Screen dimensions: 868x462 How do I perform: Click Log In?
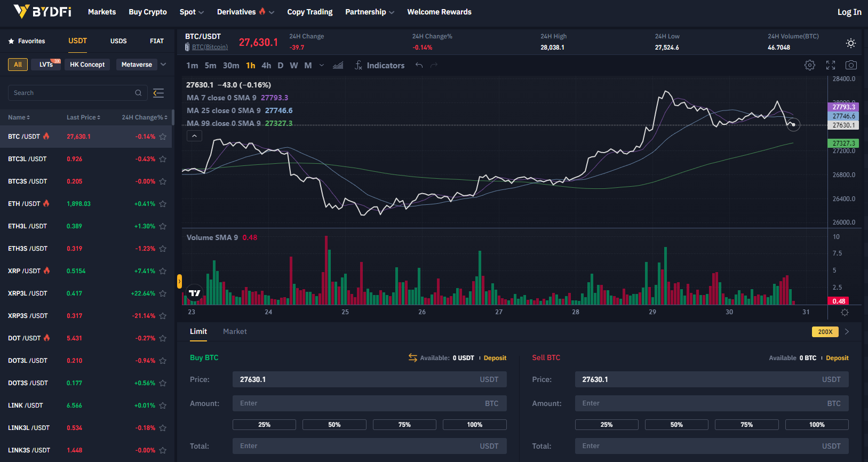(x=849, y=12)
